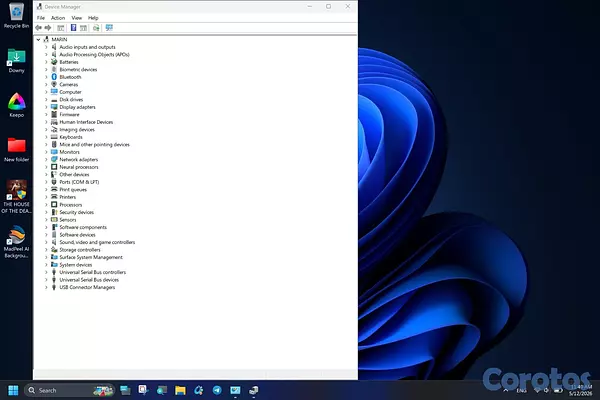
Task: Click the Windows Start button
Action: [13, 390]
